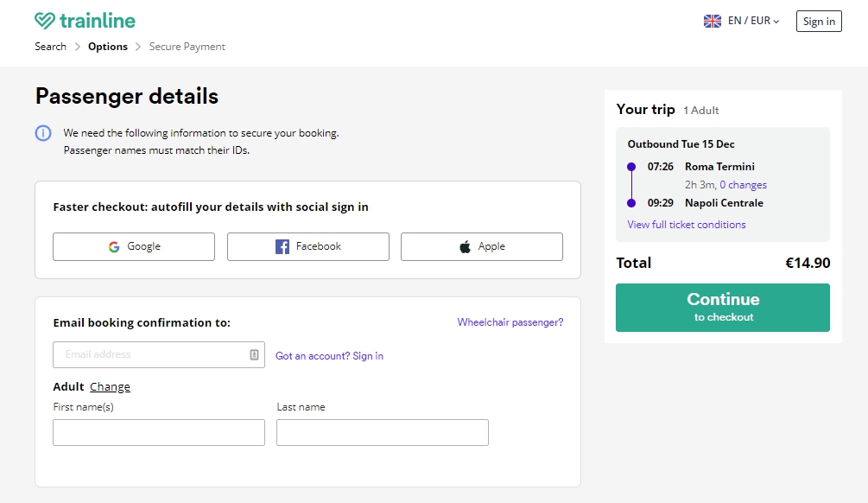The height and width of the screenshot is (503, 868).
Task: Open the EN / EUR language dropdown
Action: (x=753, y=21)
